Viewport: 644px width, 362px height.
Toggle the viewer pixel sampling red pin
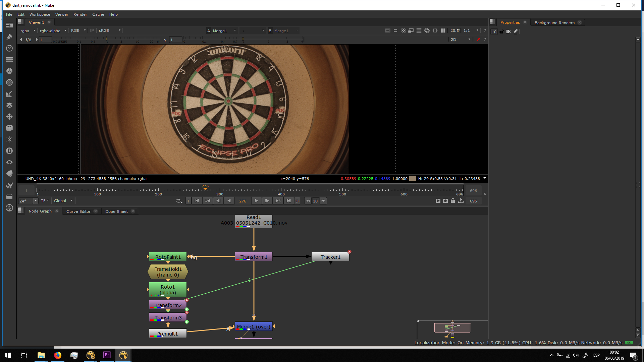(478, 40)
